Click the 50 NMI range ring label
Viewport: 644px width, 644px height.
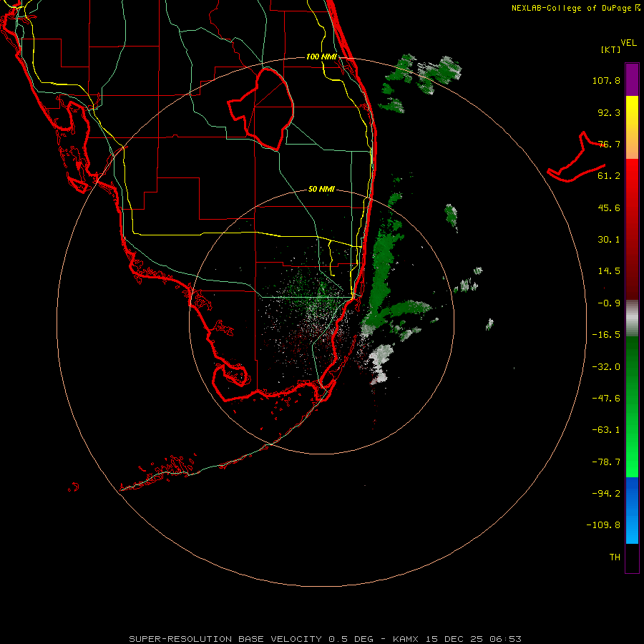(x=321, y=190)
